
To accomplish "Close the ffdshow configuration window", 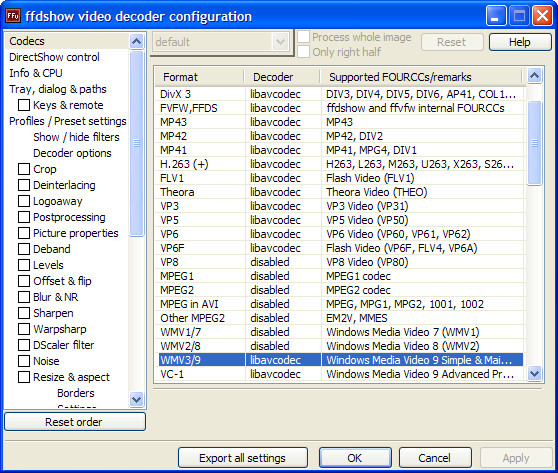I will pos(542,16).
